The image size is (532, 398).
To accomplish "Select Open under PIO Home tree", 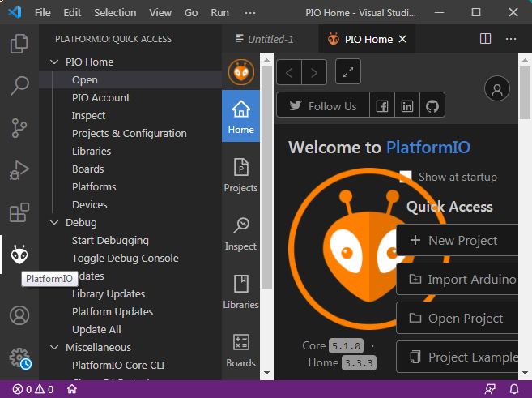I will [x=130, y=79].
